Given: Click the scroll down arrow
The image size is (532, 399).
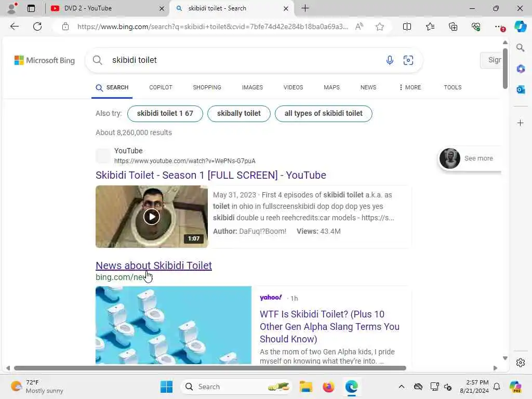Looking at the screenshot, I should coord(505,358).
